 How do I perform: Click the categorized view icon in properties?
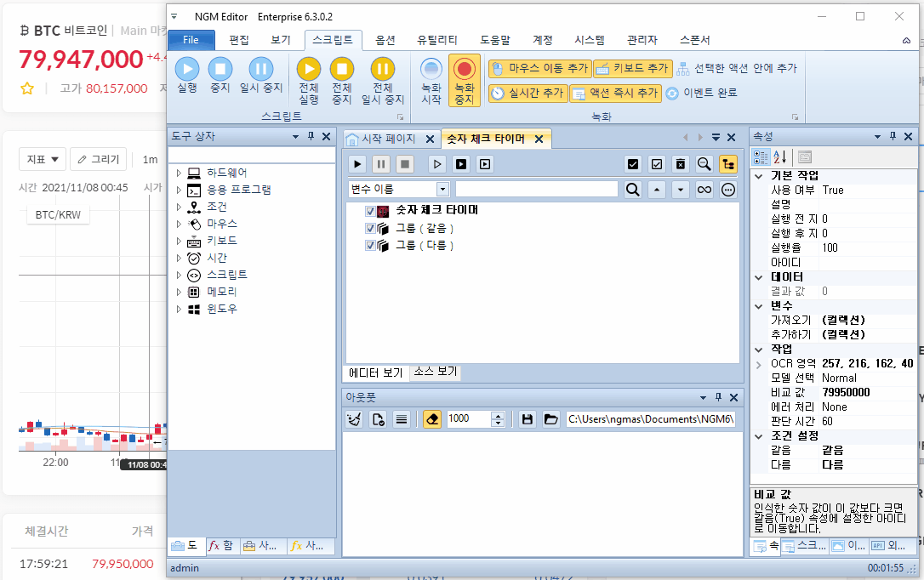[x=761, y=157]
